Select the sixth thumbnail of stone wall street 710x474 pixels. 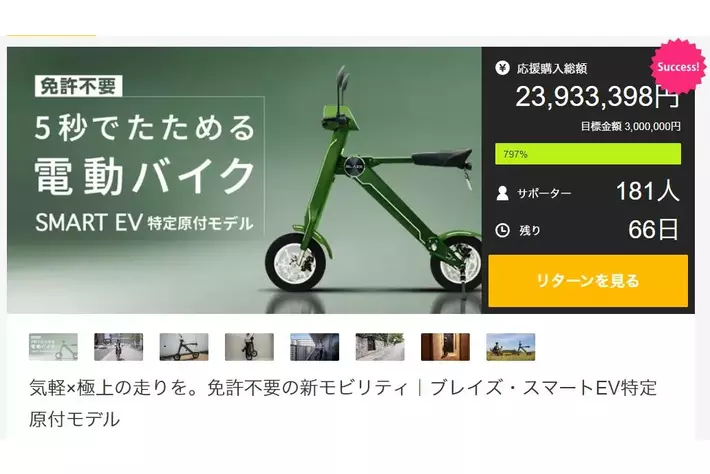380,347
